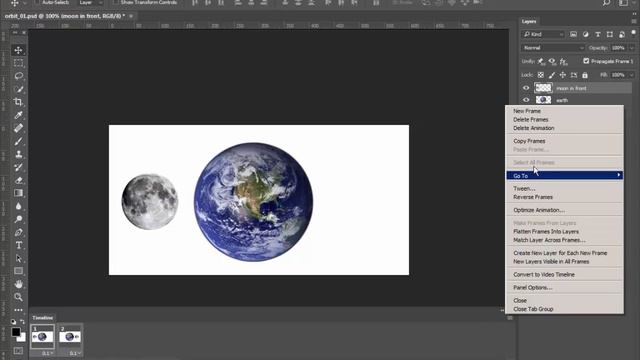Select the Rectangle shape tool

tap(18, 271)
